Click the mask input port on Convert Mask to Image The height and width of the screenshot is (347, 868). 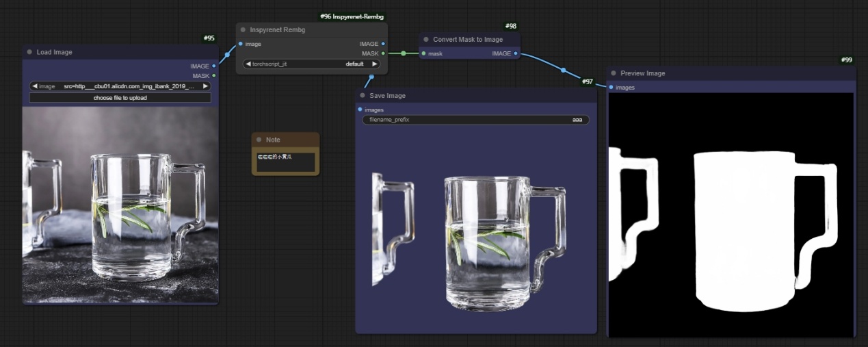pyautogui.click(x=424, y=53)
